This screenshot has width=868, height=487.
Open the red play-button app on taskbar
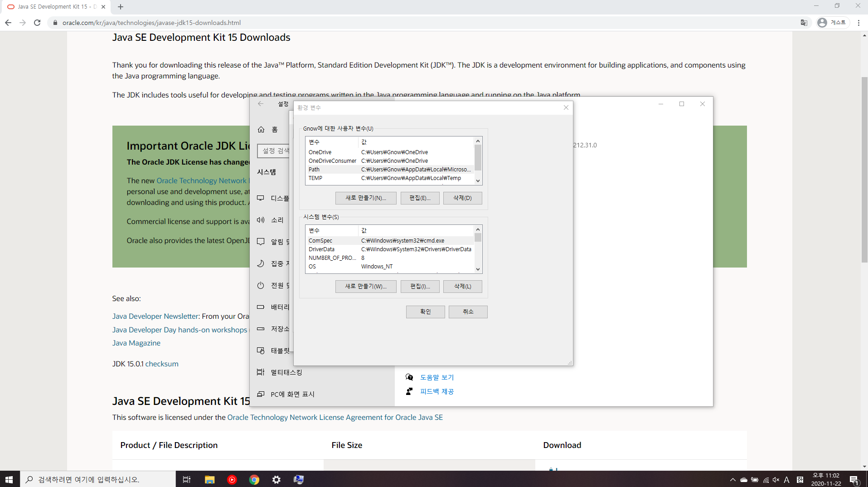tap(232, 479)
